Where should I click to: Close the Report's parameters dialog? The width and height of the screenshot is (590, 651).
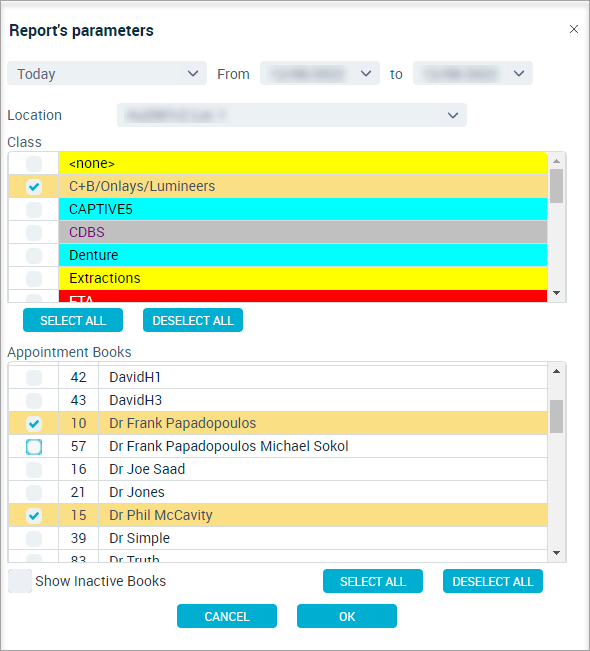(x=573, y=29)
